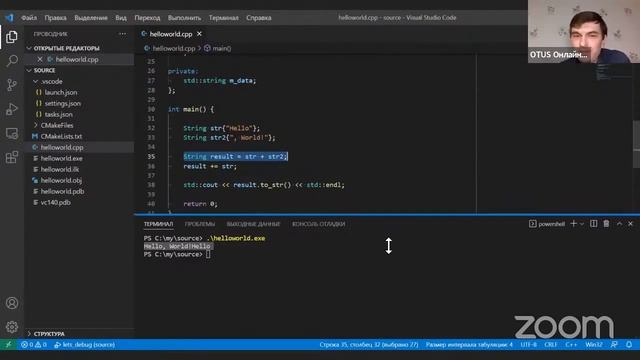The height and width of the screenshot is (360, 640).
Task: Collapse the SOURCE folder section
Action: point(29,70)
